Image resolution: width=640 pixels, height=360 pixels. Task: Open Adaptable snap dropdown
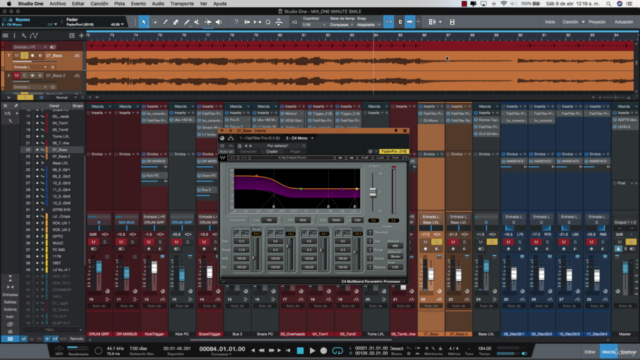(x=368, y=25)
